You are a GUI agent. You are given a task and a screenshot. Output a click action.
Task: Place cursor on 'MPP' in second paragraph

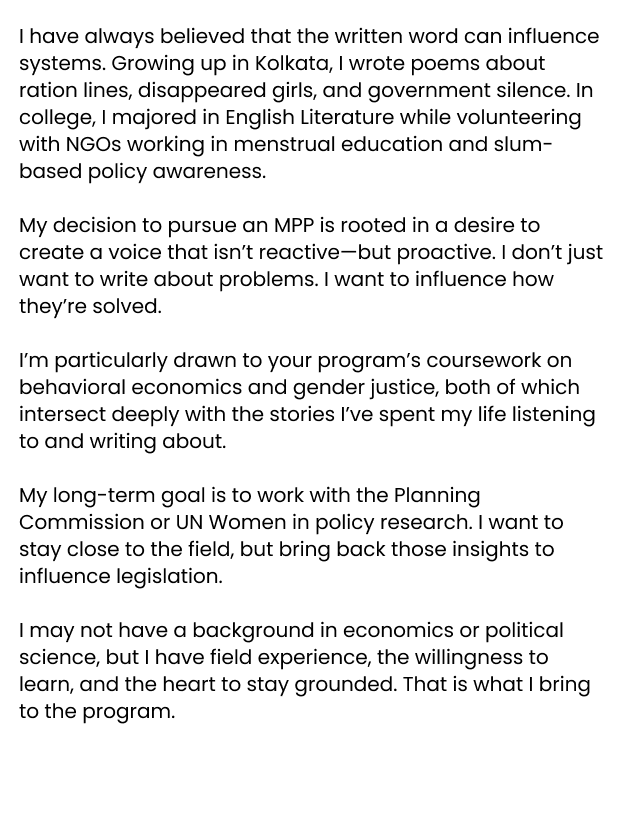point(294,225)
